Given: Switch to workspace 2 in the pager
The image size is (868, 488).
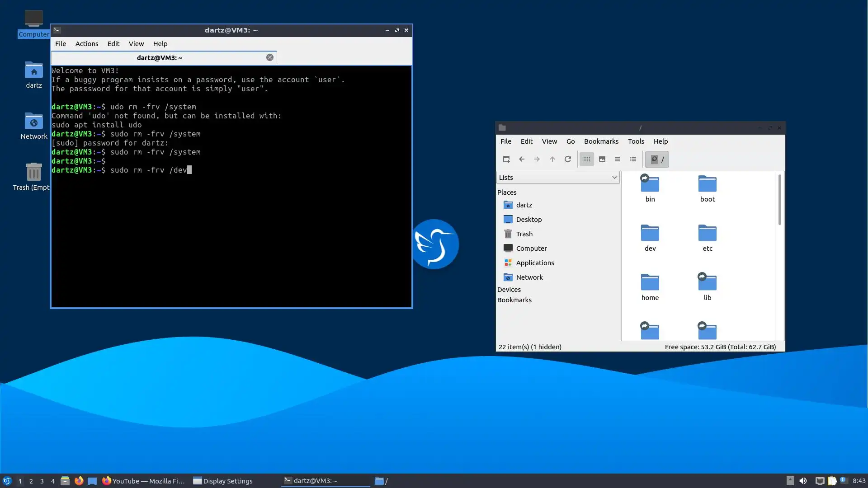Looking at the screenshot, I should pyautogui.click(x=31, y=481).
